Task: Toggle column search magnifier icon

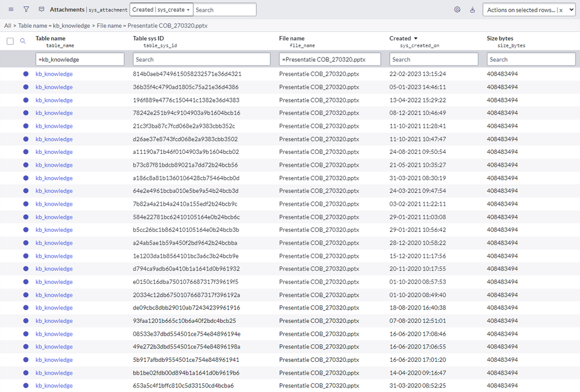Action: coord(23,41)
